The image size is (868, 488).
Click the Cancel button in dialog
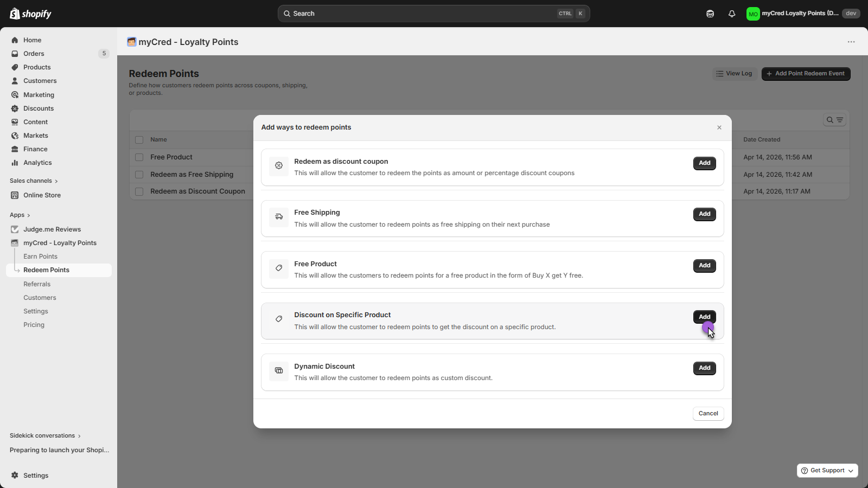pyautogui.click(x=708, y=414)
